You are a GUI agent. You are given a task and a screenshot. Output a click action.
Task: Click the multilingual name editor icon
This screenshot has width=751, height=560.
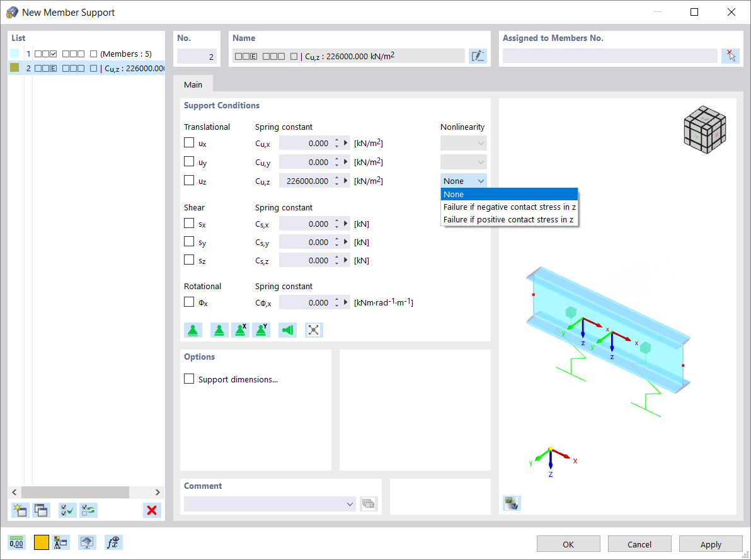(61, 542)
